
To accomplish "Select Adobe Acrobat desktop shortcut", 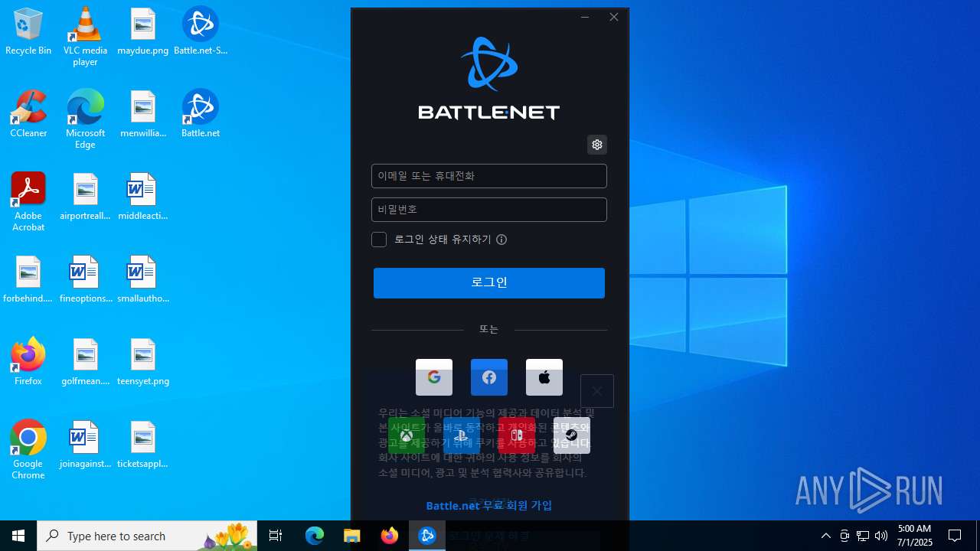I will pyautogui.click(x=28, y=201).
